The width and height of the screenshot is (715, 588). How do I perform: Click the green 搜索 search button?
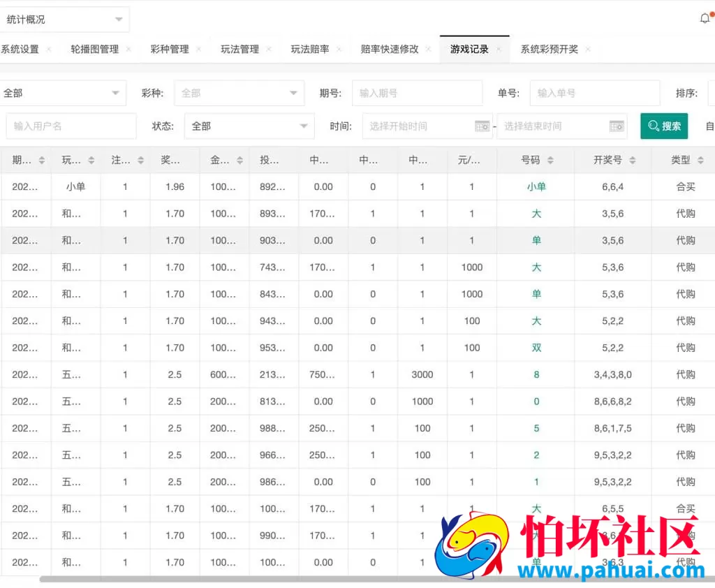click(x=663, y=126)
